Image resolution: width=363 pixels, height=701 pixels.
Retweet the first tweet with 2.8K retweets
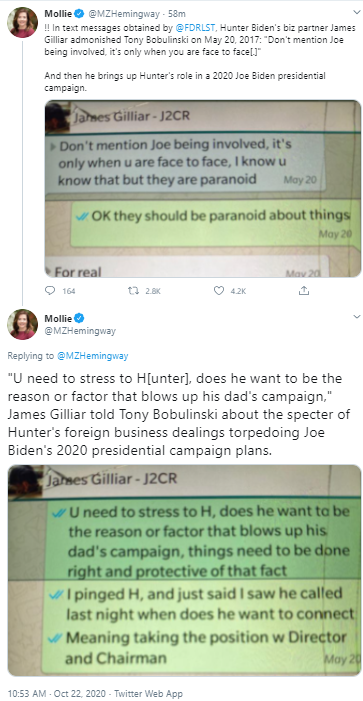(133, 291)
